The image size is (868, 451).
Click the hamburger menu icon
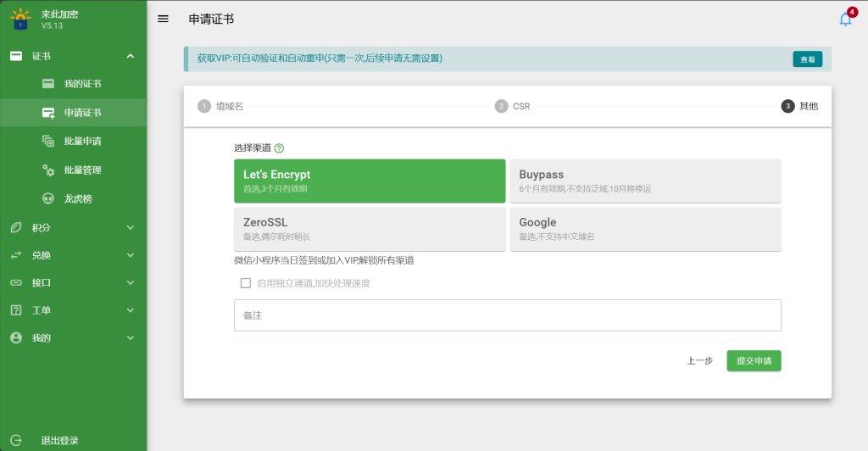164,19
